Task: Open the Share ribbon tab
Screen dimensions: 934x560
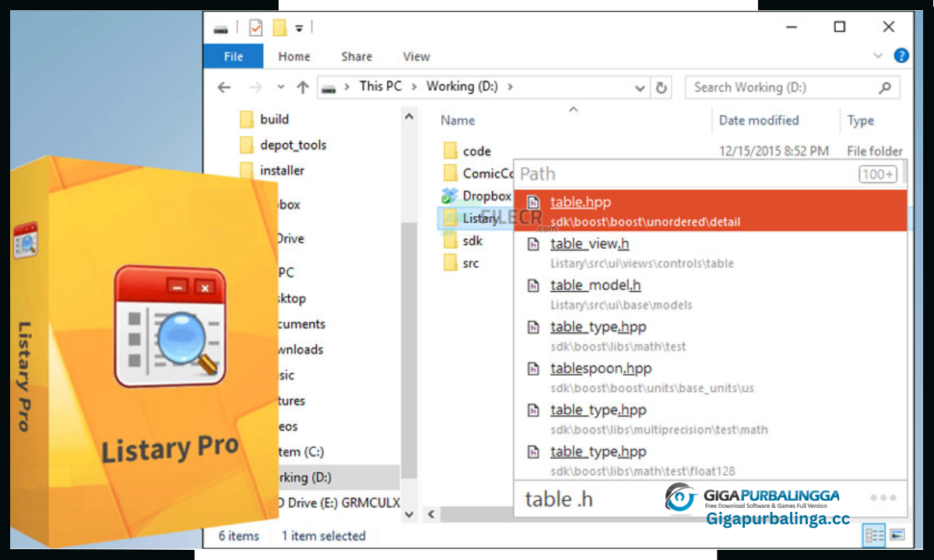Action: pyautogui.click(x=356, y=56)
